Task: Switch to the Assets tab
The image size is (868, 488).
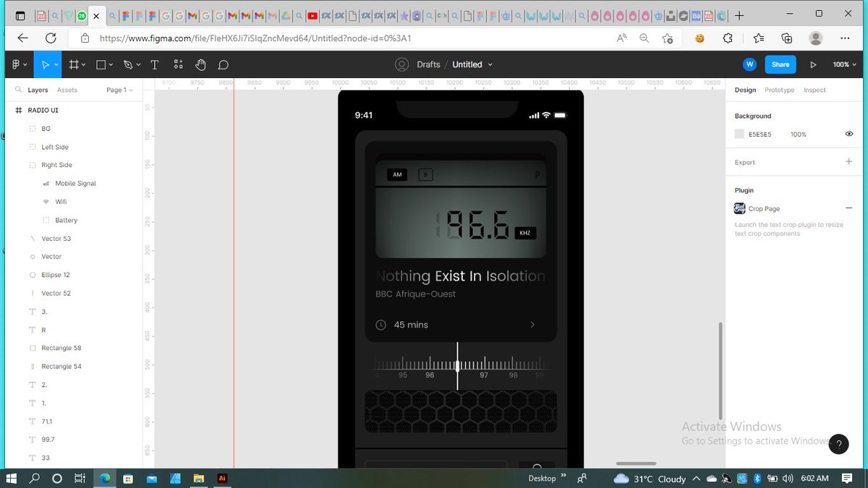Action: pos(67,90)
